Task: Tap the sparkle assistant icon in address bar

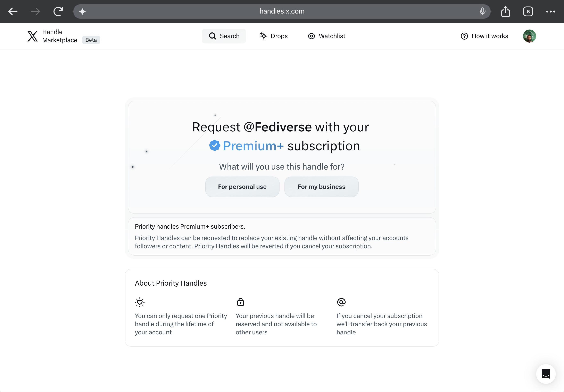Action: tap(83, 11)
